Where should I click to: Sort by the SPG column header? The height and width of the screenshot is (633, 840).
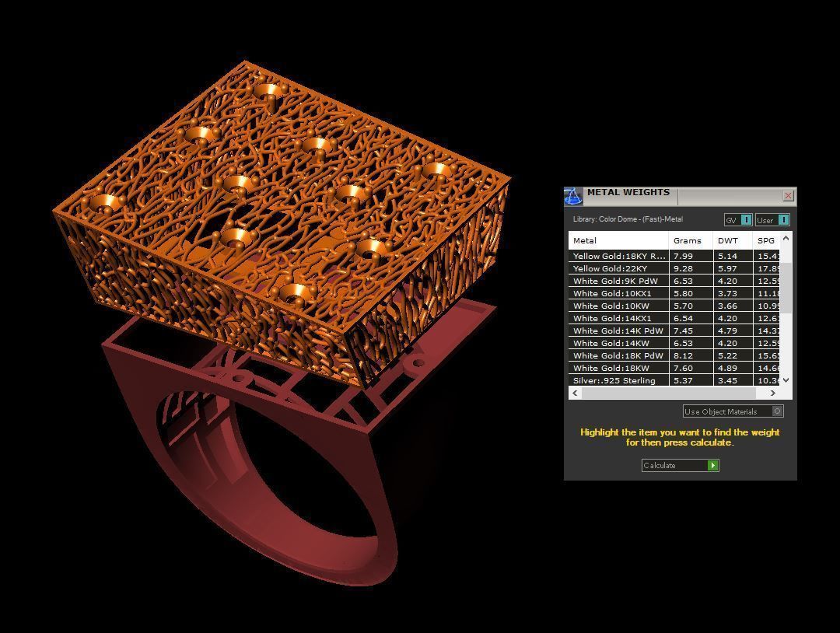coord(767,240)
